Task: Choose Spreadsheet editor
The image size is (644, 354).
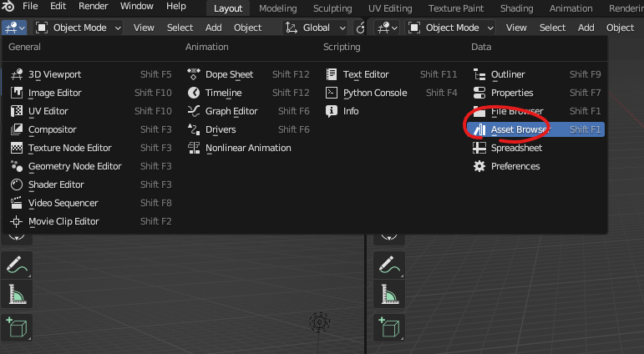Action: point(536,148)
